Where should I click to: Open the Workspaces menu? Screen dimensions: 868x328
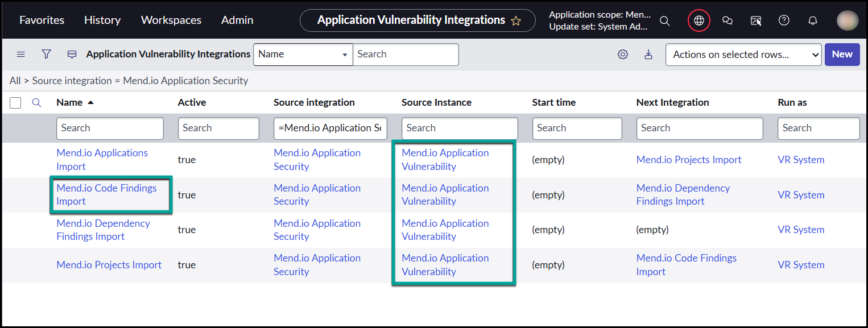(x=171, y=20)
